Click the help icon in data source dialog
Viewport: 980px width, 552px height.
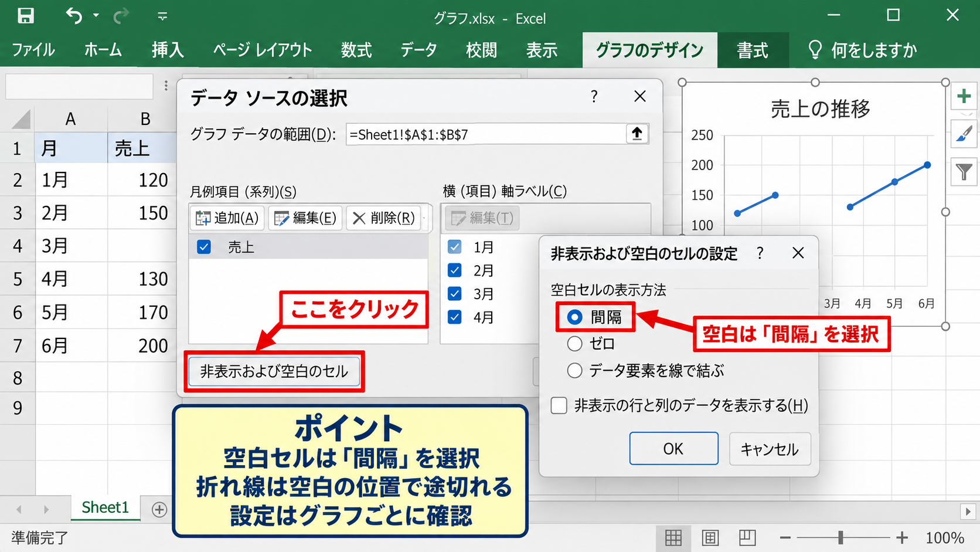pyautogui.click(x=594, y=96)
